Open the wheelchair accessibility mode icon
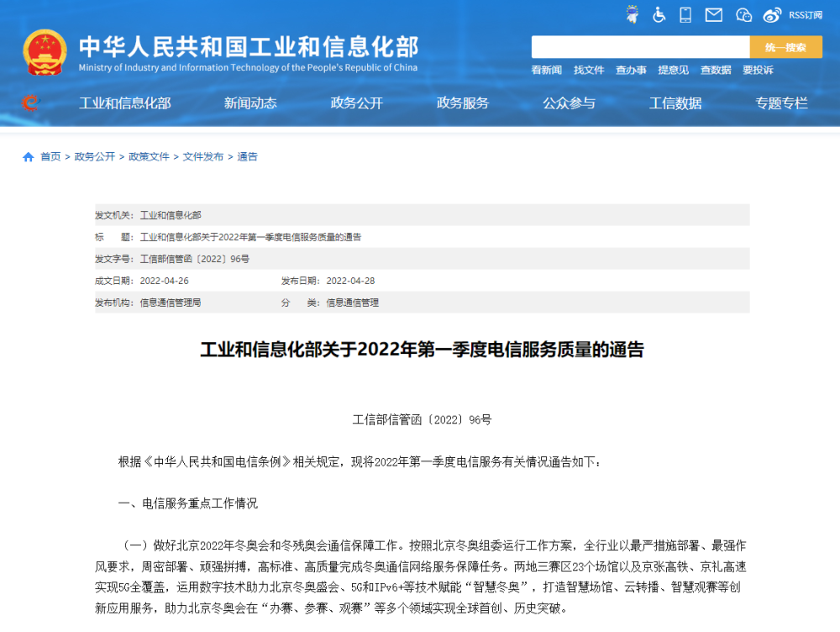Screen dimensions: 840x632 659,14
